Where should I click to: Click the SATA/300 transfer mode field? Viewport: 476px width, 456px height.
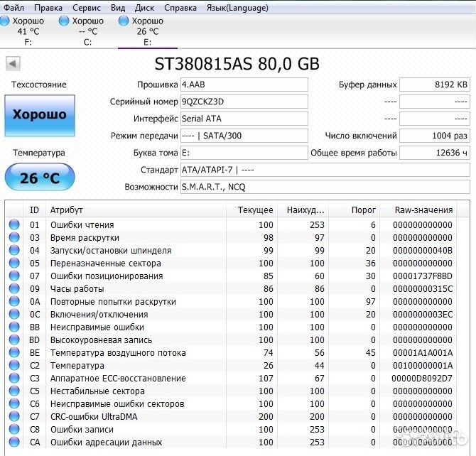pos(244,136)
